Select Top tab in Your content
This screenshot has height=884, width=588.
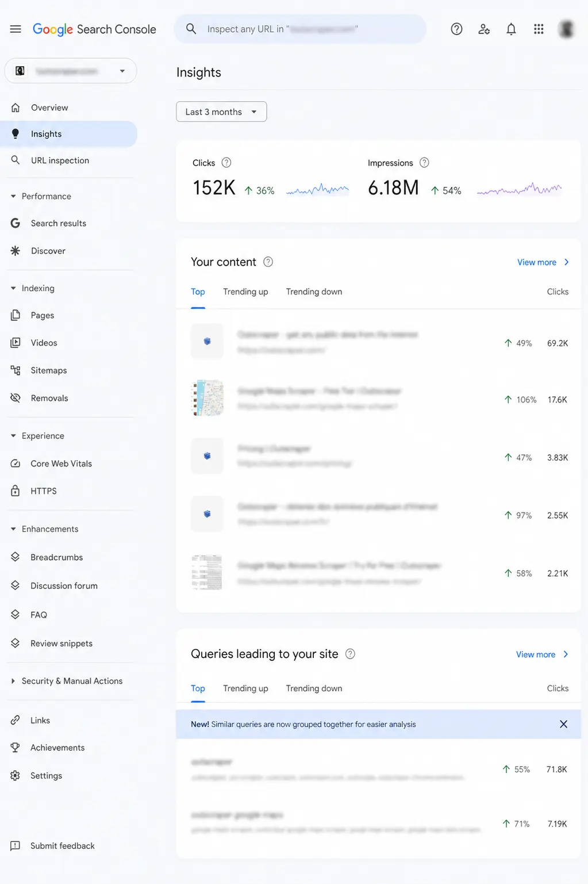[x=198, y=292]
